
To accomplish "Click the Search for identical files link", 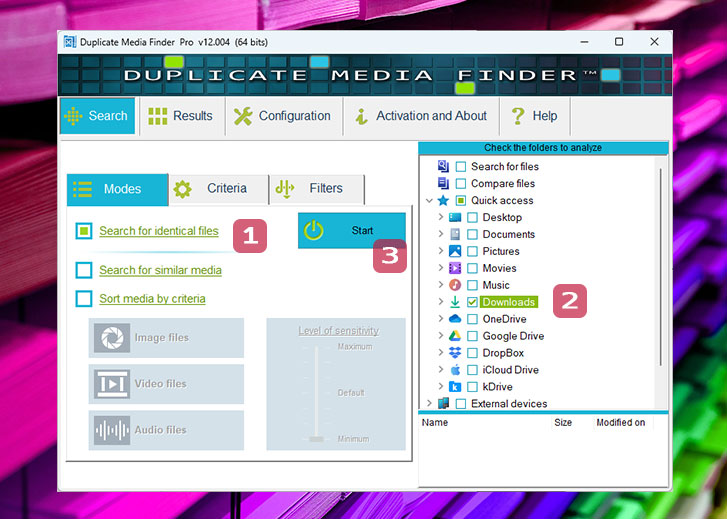I will point(159,231).
